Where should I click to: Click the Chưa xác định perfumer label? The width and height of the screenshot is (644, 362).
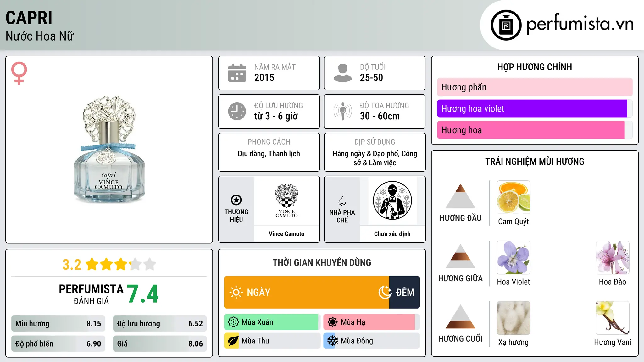pyautogui.click(x=392, y=234)
